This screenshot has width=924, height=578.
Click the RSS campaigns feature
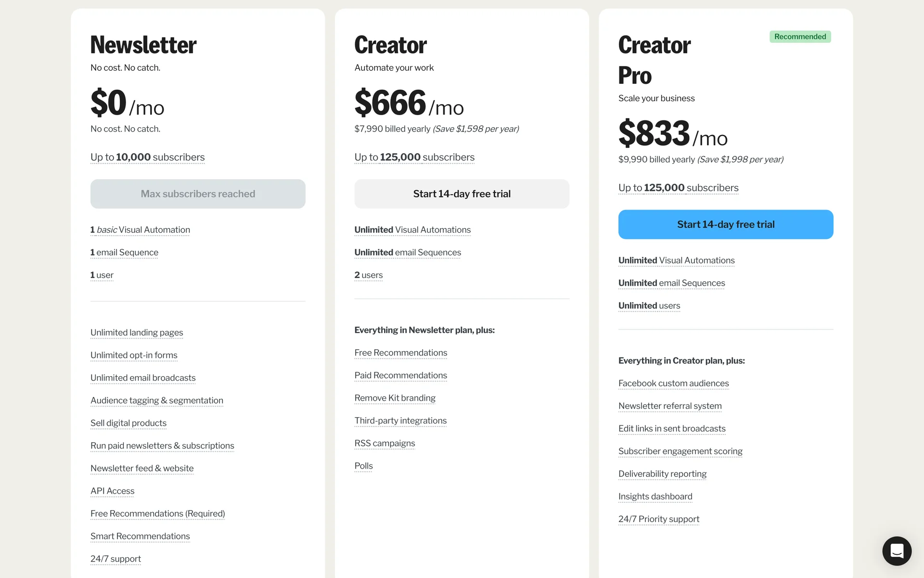(385, 443)
